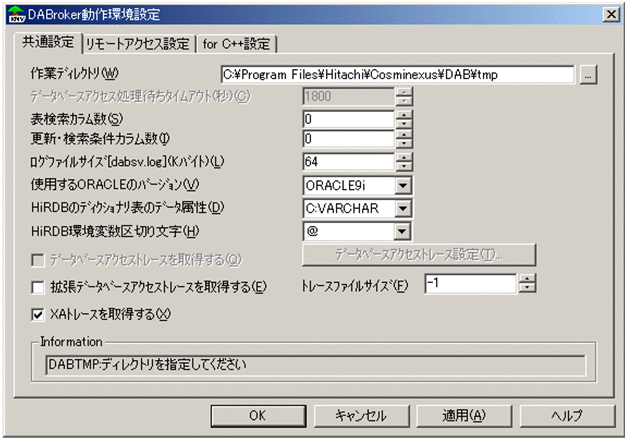
Task: Click the ログファイルサイズ field showing 64
Action: [348, 161]
